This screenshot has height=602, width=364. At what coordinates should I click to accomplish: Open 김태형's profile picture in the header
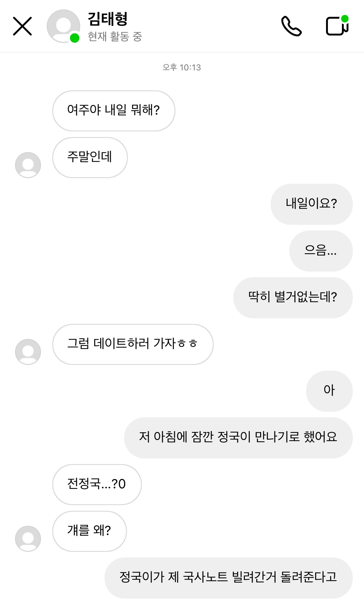(63, 26)
